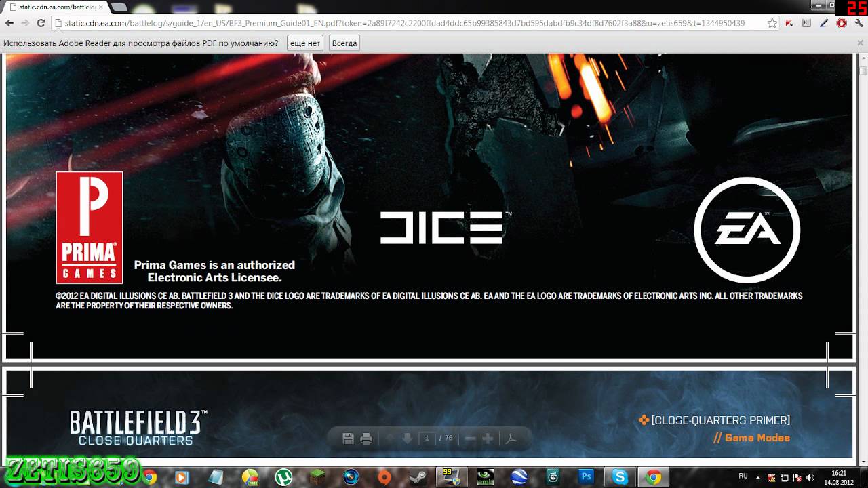The image size is (868, 488).
Task: Open the active Chrome window in taskbar
Action: pos(654,477)
